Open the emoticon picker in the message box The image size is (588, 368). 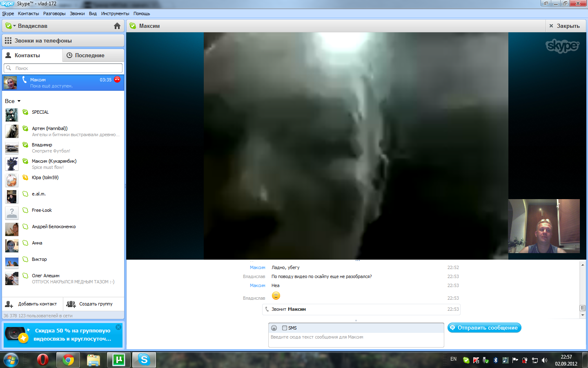(x=274, y=328)
